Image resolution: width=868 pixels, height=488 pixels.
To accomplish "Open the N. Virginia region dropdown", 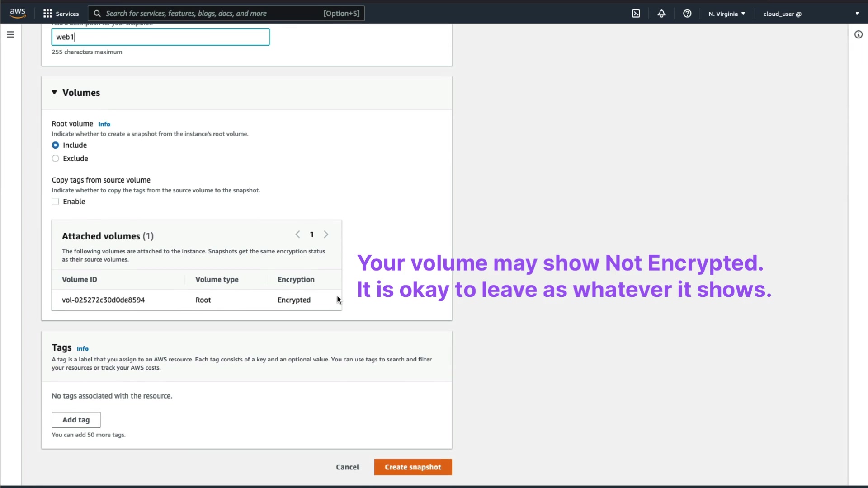I will point(726,14).
